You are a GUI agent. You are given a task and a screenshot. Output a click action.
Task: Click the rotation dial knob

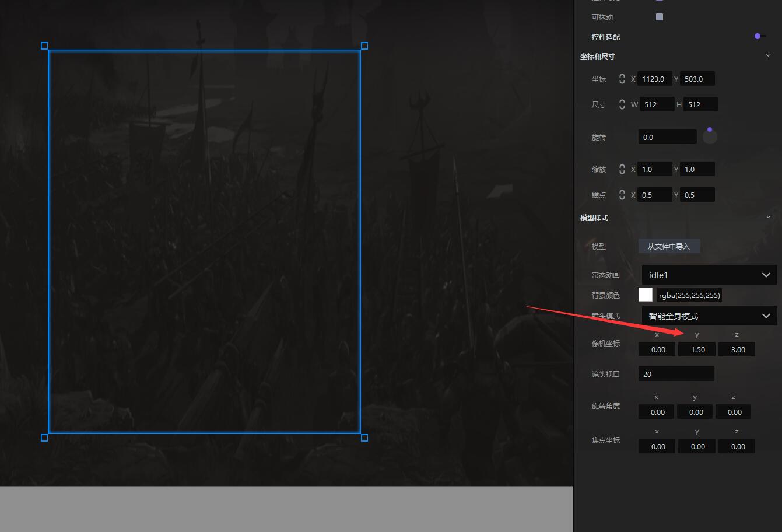click(x=710, y=129)
